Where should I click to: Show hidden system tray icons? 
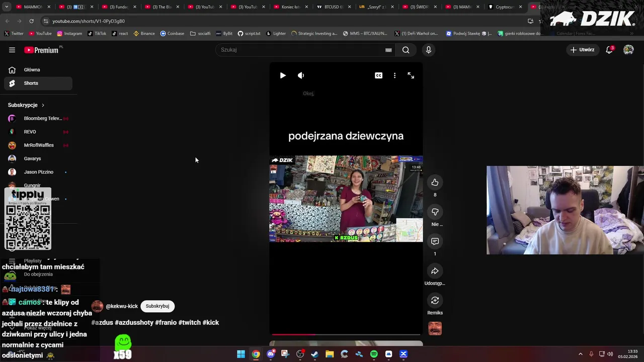coord(580,354)
